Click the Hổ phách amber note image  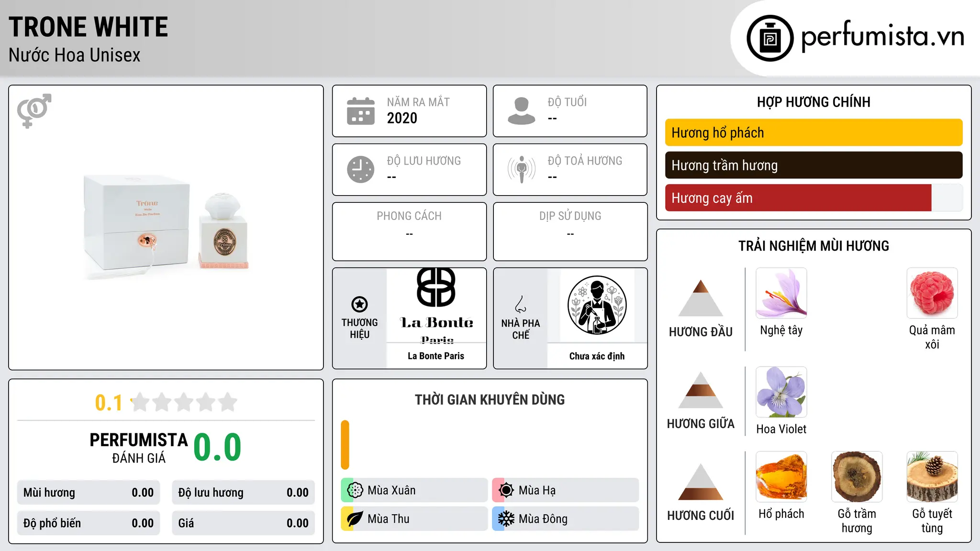click(781, 477)
